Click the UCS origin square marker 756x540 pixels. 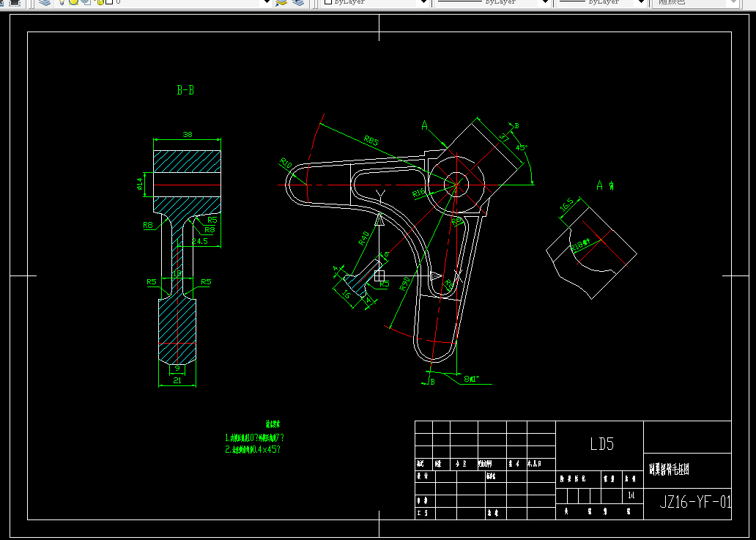[379, 275]
